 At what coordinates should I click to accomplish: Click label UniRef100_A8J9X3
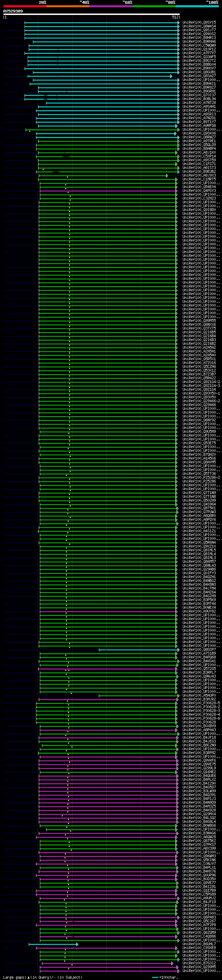199,175
